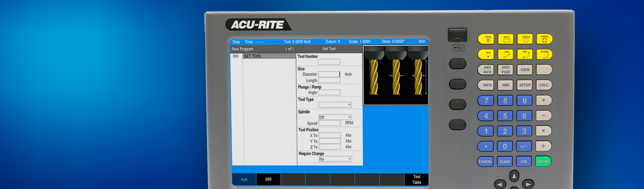Tap number key 8
Image resolution: width=644 pixels, height=189 pixels.
coord(505,101)
